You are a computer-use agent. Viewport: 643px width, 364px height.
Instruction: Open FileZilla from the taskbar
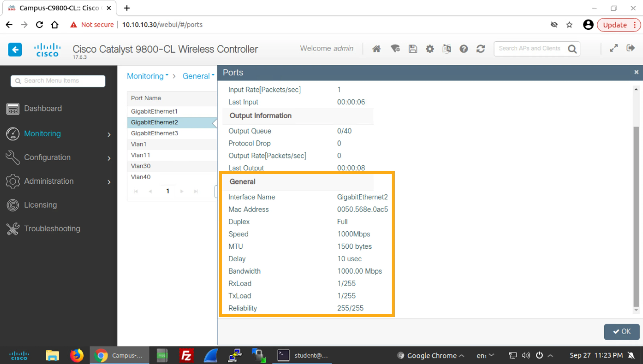[186, 355]
